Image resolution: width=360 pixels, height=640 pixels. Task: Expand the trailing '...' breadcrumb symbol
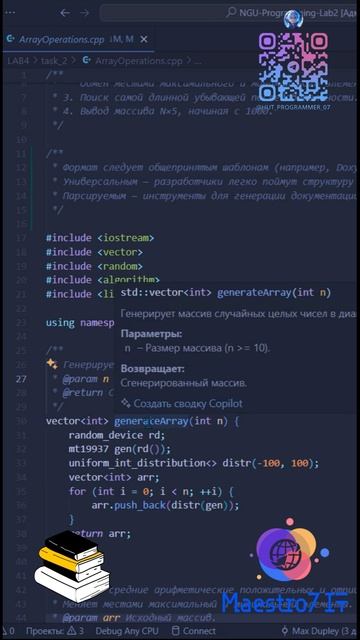pyautogui.click(x=198, y=61)
